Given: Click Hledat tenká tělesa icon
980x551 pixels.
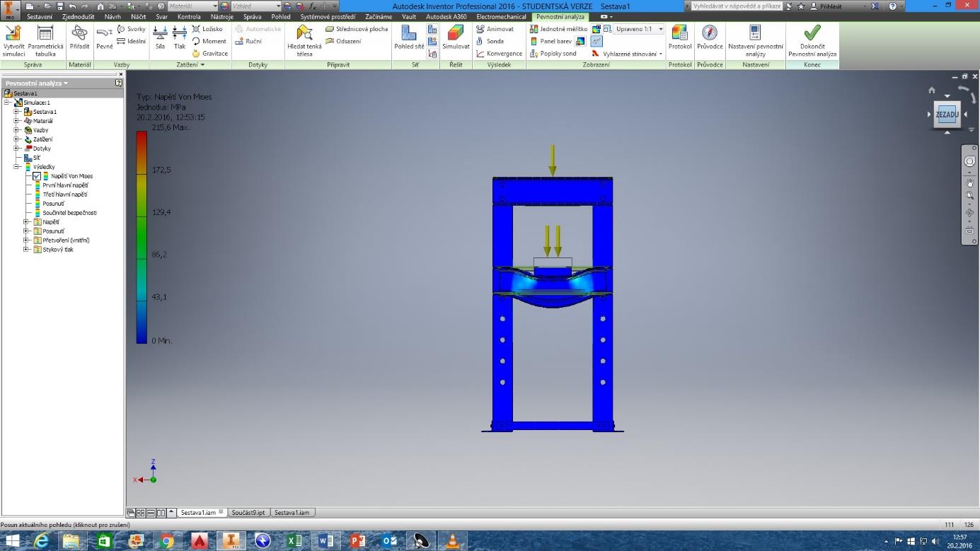Looking at the screenshot, I should pyautogui.click(x=304, y=40).
